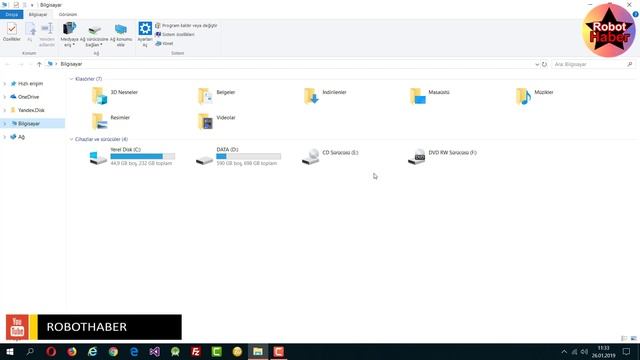
Task: Open the Müzikler folder
Action: pos(535,96)
